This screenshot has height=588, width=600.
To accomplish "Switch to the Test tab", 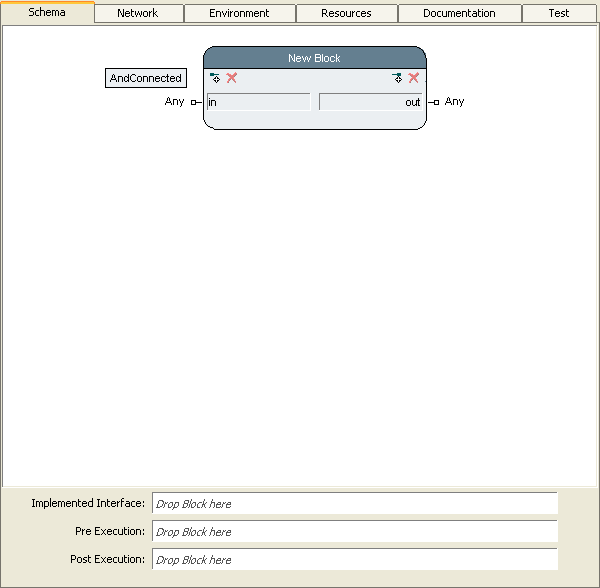I will pos(559,13).
